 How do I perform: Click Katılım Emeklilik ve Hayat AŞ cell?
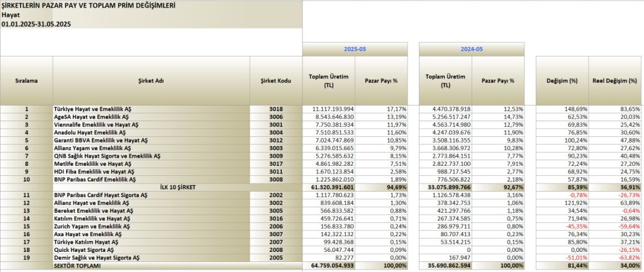[x=151, y=219]
